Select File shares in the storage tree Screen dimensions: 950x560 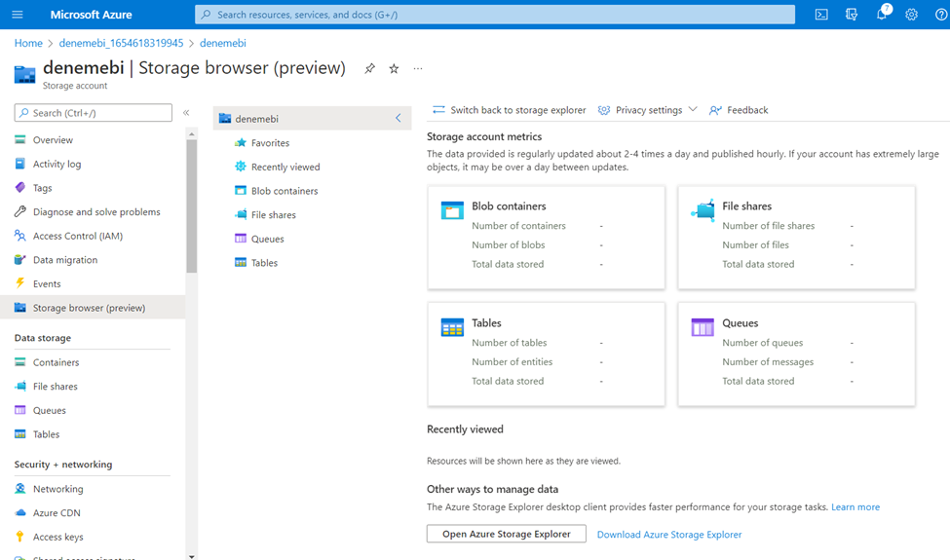273,215
